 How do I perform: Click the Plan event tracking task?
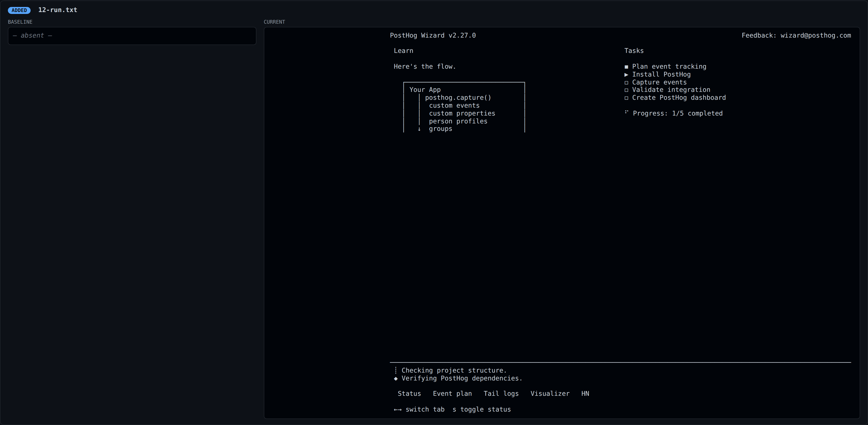[669, 66]
